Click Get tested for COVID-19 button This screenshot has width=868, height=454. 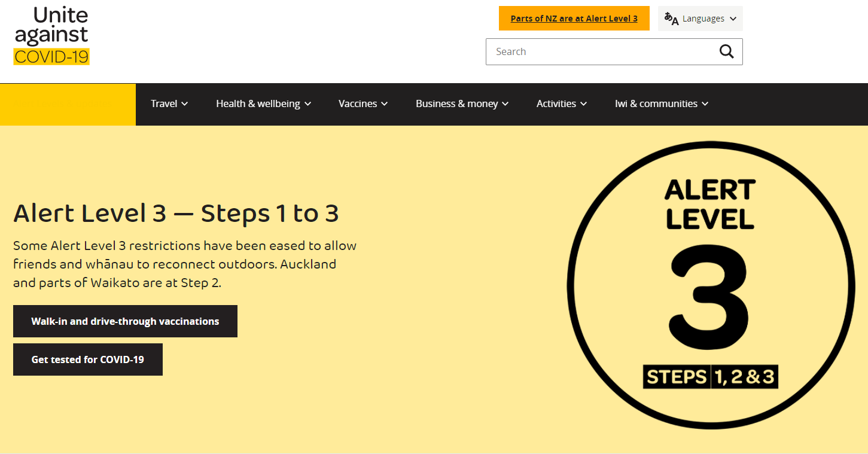point(88,359)
